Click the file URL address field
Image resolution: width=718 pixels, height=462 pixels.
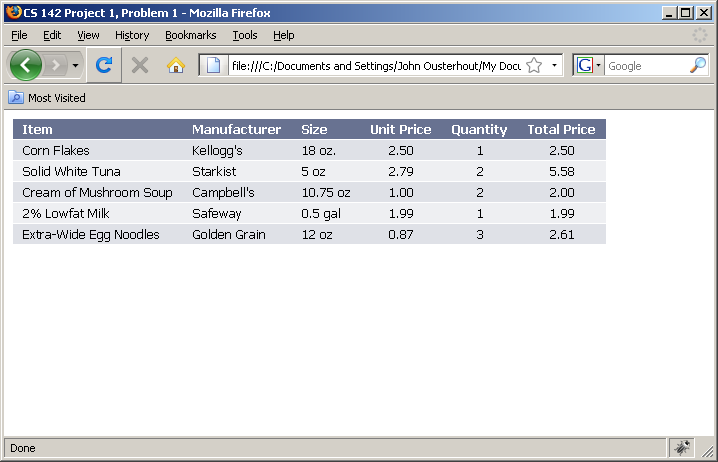pos(375,66)
